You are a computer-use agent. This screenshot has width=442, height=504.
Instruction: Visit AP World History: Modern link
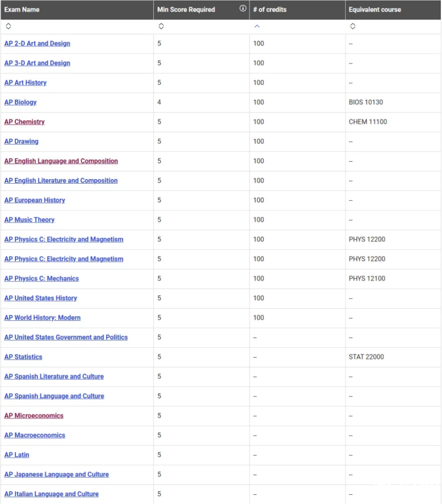(x=42, y=318)
